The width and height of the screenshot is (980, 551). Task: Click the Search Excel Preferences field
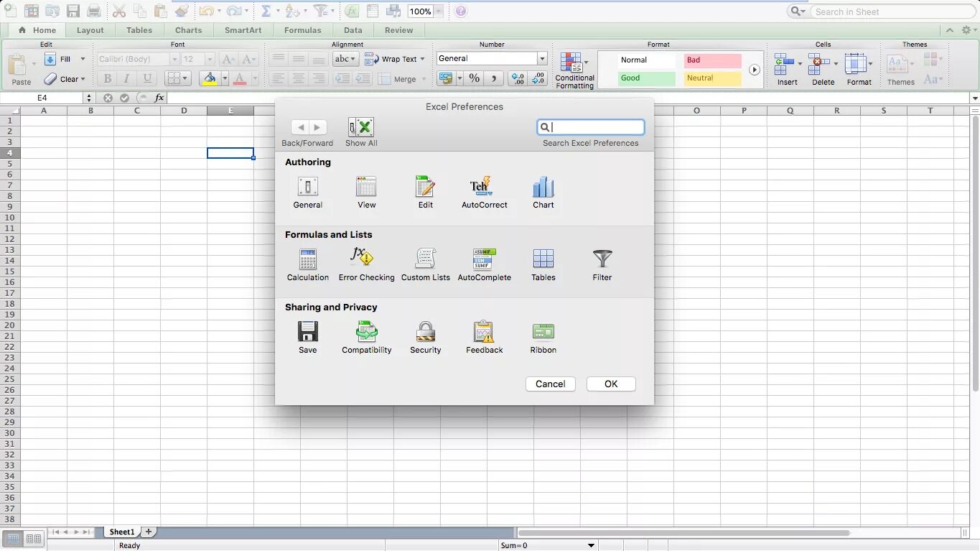591,127
